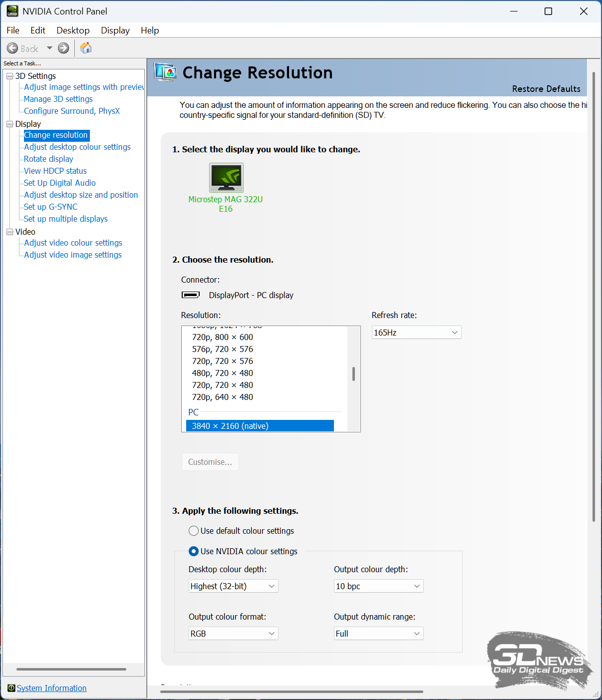This screenshot has width=602, height=700.
Task: Open the Desktop menu
Action: point(73,30)
